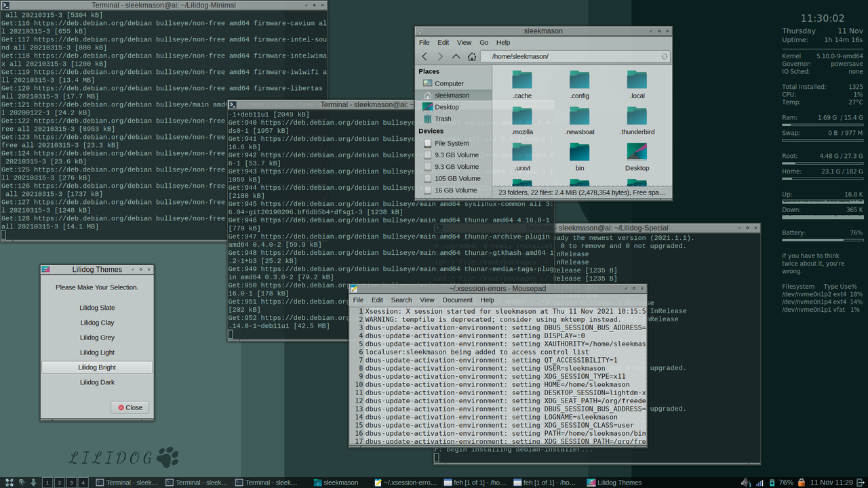The image size is (868, 488).
Task: Click the down-arrow icon beside workspace 1
Action: pyautogui.click(x=33, y=483)
